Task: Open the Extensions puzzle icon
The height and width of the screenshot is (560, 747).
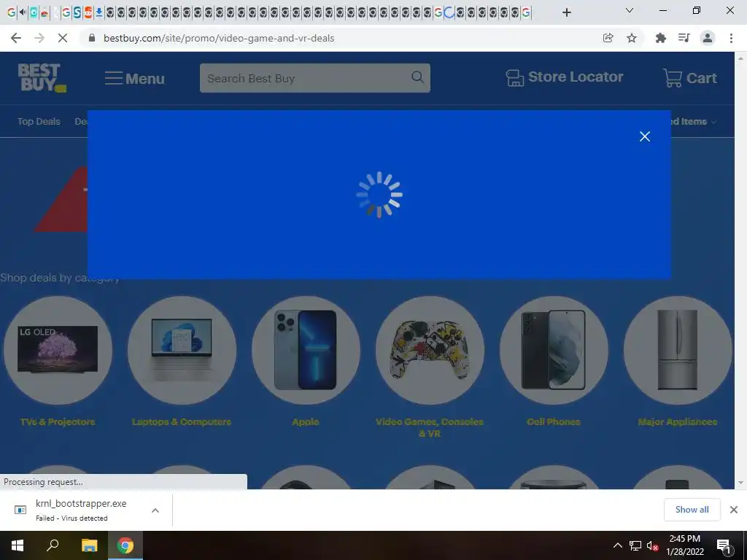Action: pos(661,38)
